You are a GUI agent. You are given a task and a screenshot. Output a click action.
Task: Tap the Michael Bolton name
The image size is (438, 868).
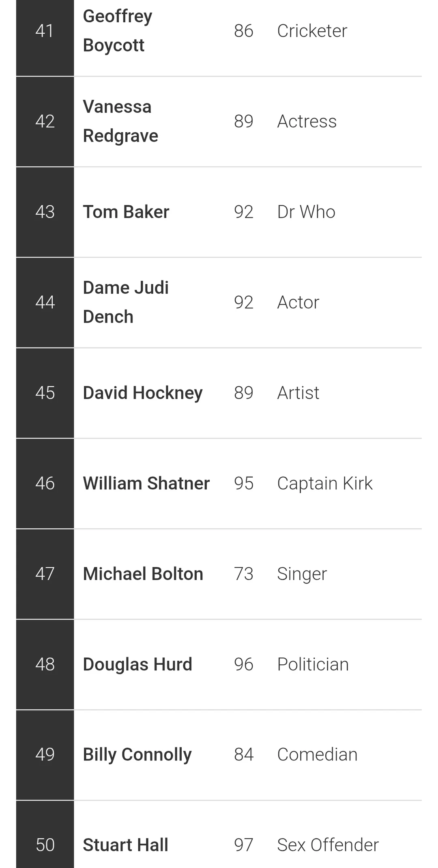click(x=143, y=574)
